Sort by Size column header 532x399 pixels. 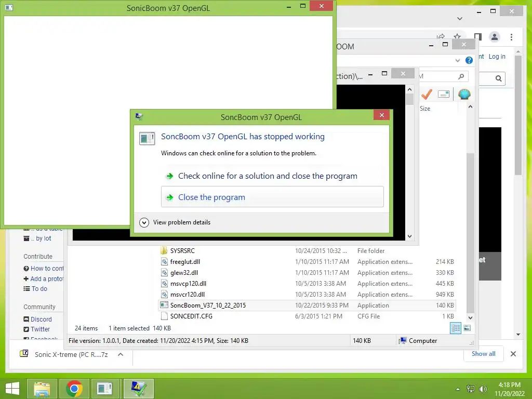click(x=425, y=109)
